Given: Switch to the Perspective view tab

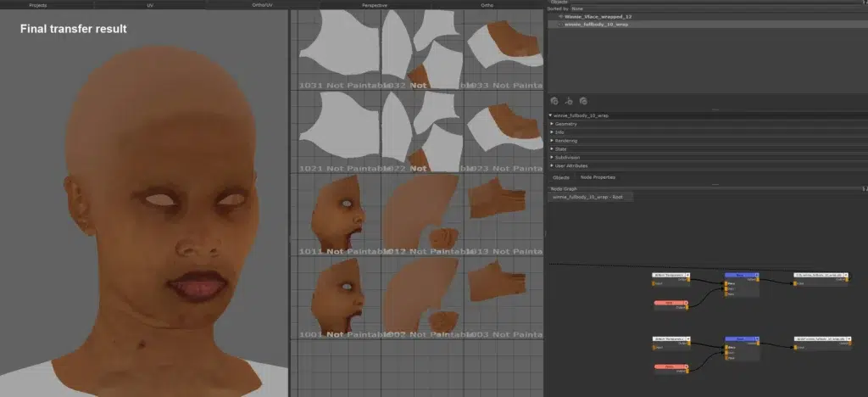Looking at the screenshot, I should click(376, 5).
